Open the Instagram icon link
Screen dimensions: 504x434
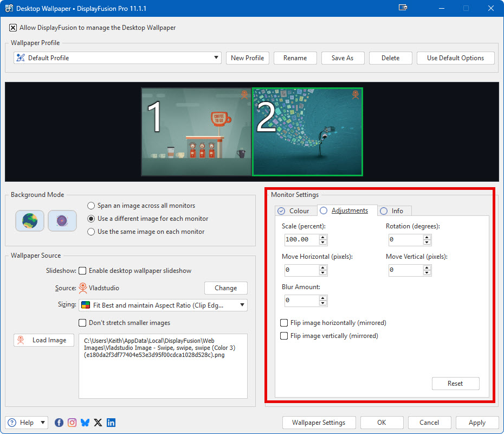[x=72, y=423]
